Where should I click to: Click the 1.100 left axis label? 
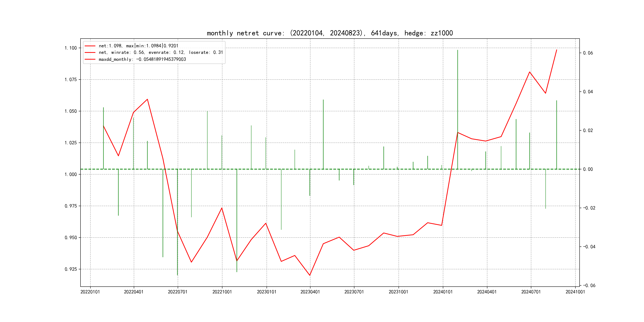(71, 48)
